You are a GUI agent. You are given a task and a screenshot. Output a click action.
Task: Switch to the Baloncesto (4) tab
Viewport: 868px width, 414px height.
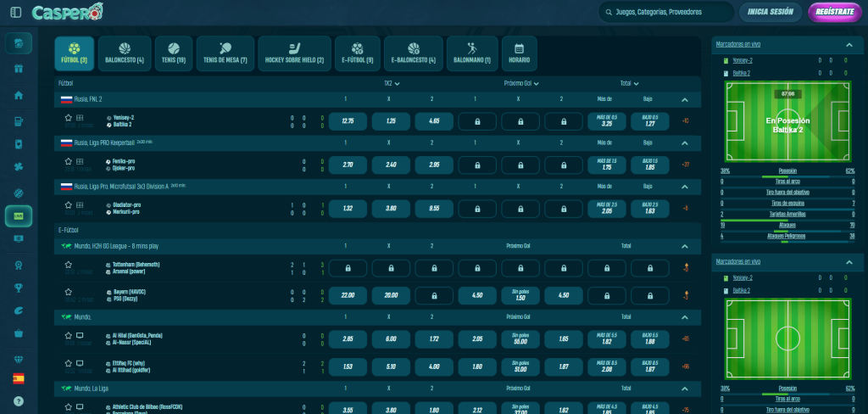[125, 53]
